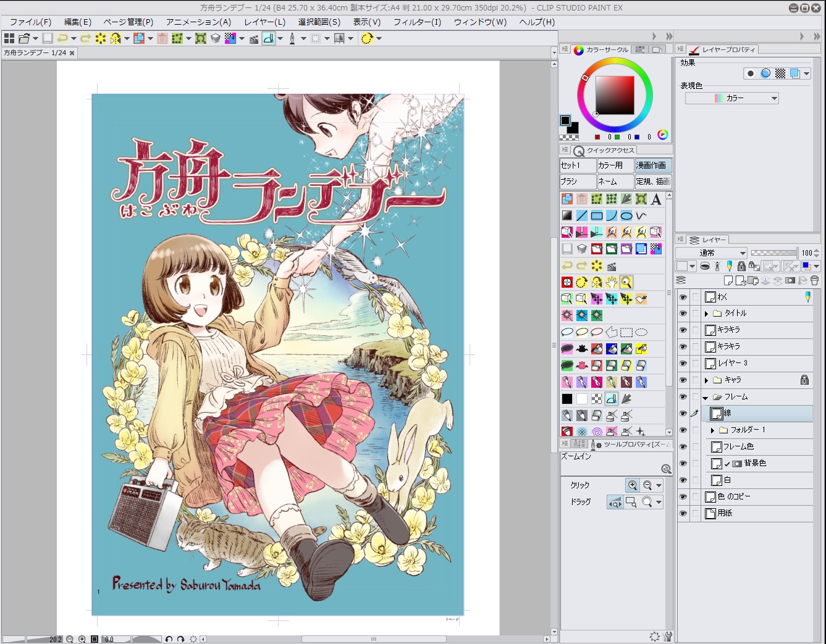Hide the 白 layer
Screen dimensions: 826x644
tap(683, 480)
